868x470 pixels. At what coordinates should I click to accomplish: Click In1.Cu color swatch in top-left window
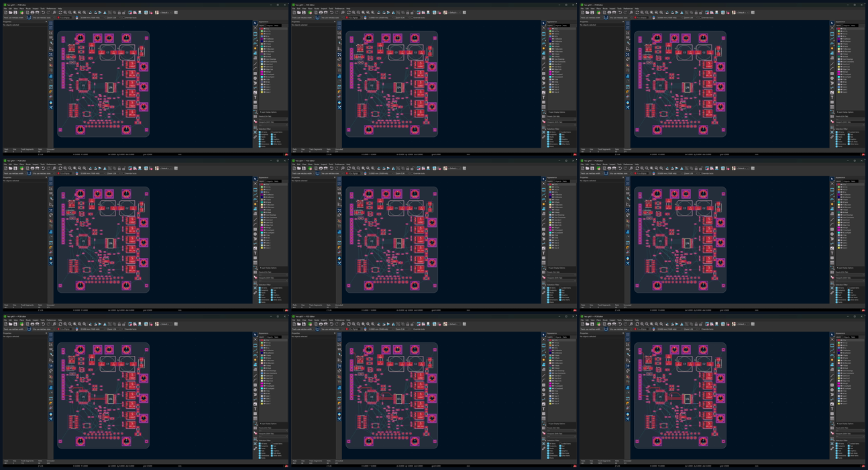point(261,31)
